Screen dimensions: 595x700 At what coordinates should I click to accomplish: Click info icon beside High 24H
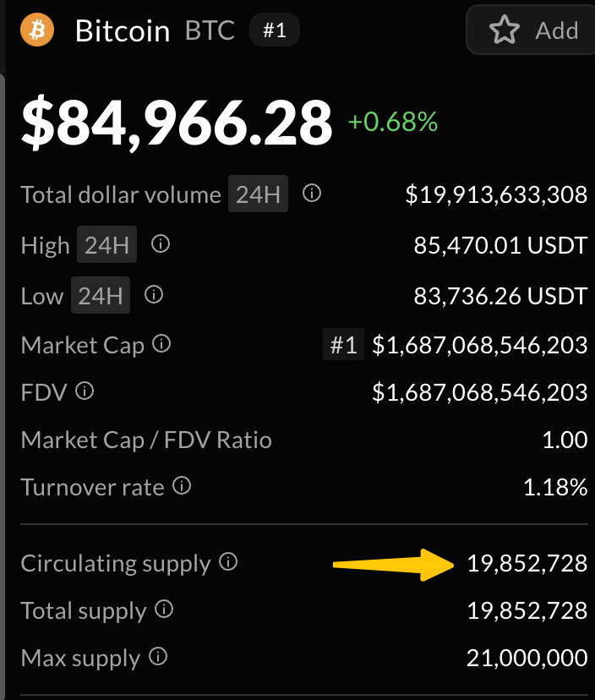coord(160,245)
